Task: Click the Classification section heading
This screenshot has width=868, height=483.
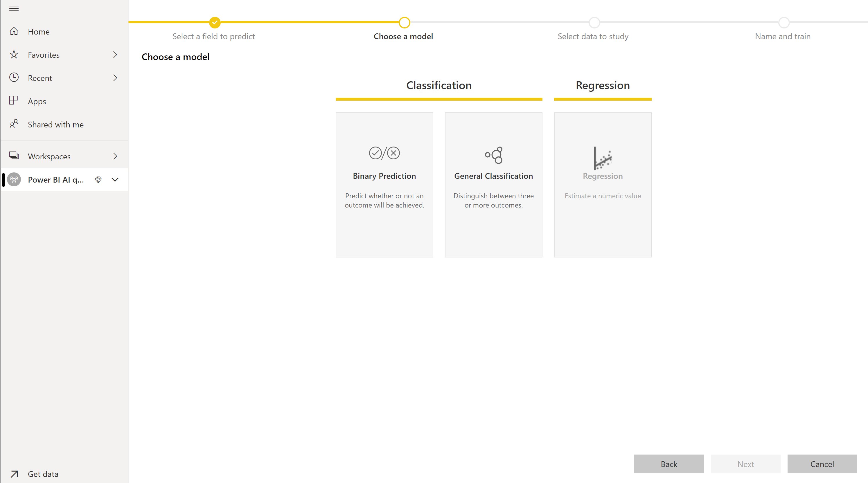Action: [x=439, y=85]
